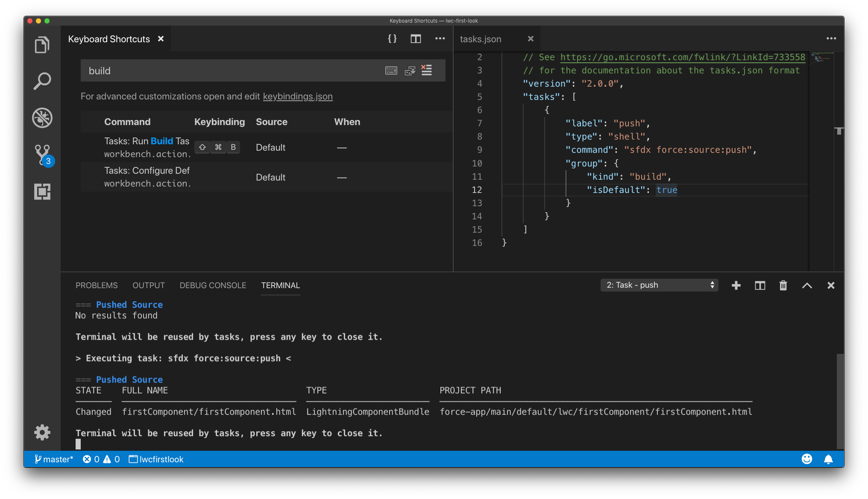868x499 pixels.
Task: Open the Explorer view in activity bar
Action: click(42, 44)
